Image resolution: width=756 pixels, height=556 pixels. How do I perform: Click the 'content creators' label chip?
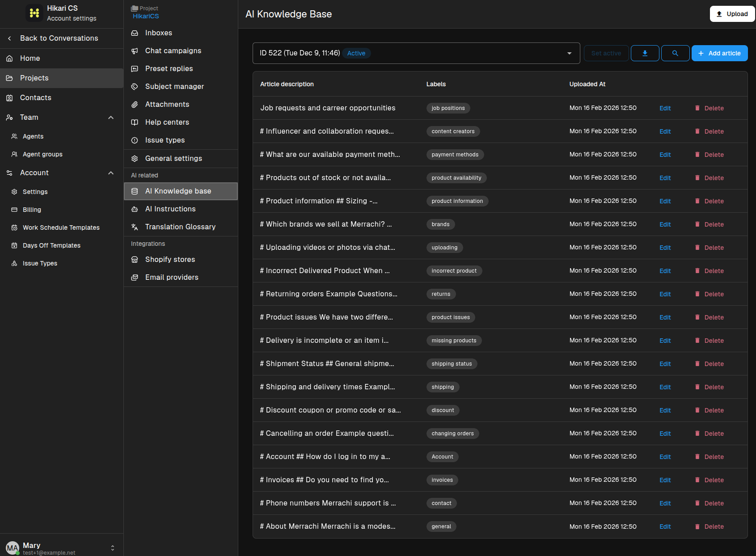453,131
